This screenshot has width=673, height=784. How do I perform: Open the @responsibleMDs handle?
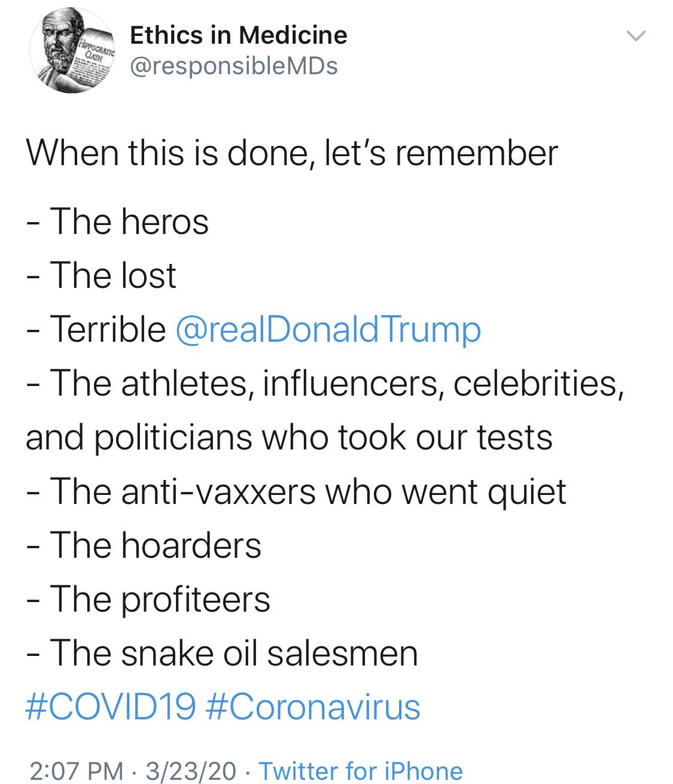[x=233, y=65]
